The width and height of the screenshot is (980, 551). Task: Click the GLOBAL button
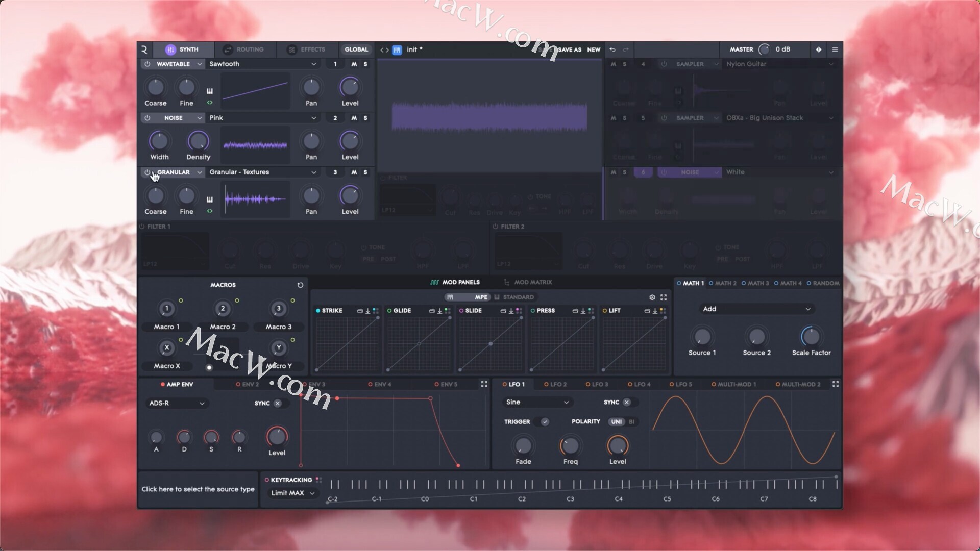click(x=356, y=49)
